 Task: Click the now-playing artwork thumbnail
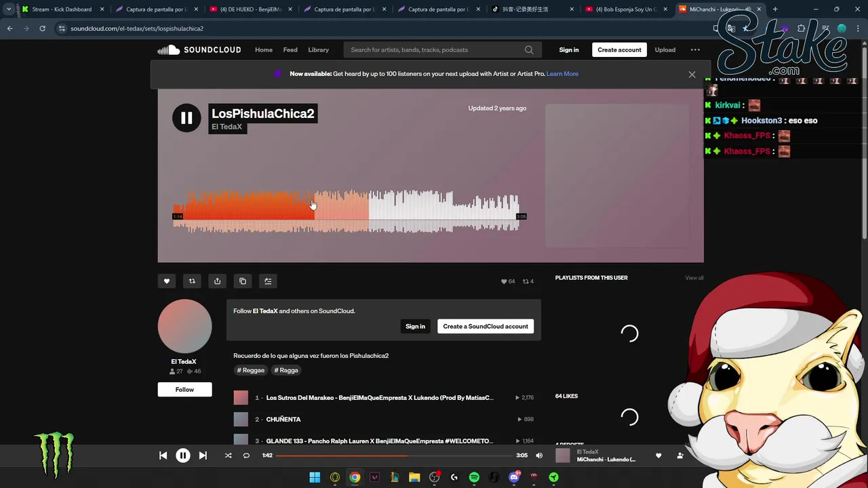(563, 455)
